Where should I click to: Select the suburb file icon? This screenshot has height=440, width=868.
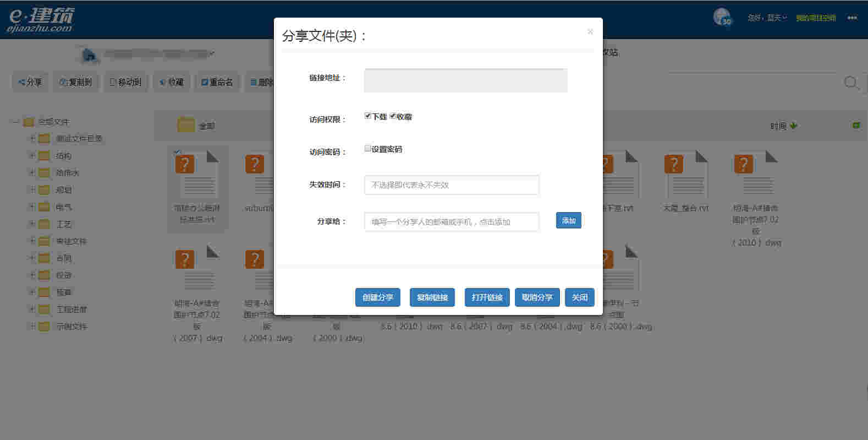point(259,173)
